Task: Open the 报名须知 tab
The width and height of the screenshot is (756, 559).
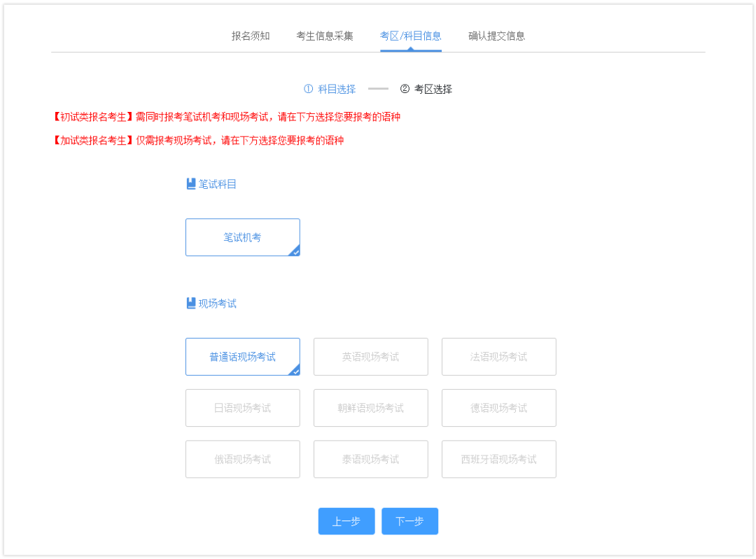Action: [x=250, y=36]
